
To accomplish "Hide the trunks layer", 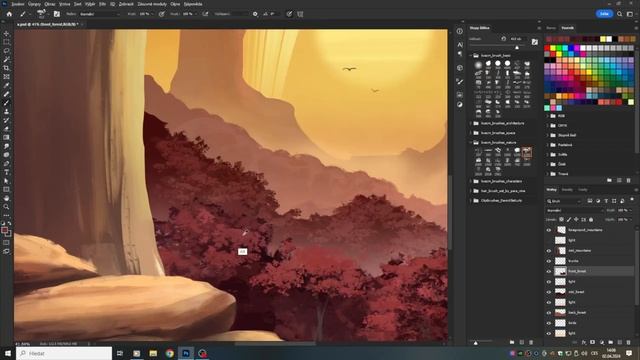I will (549, 261).
